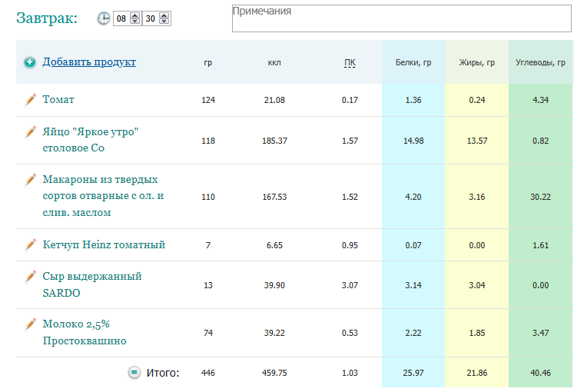Select pasta calories value 167.53
The width and height of the screenshot is (574, 392).
274,197
